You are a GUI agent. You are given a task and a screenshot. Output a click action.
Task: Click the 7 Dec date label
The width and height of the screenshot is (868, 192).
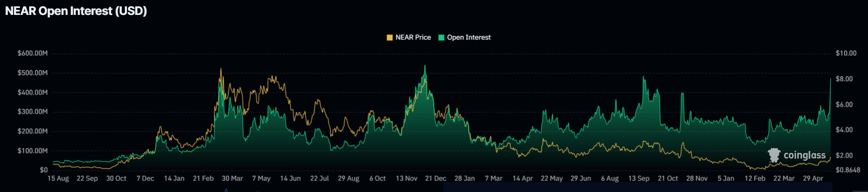tap(145, 178)
